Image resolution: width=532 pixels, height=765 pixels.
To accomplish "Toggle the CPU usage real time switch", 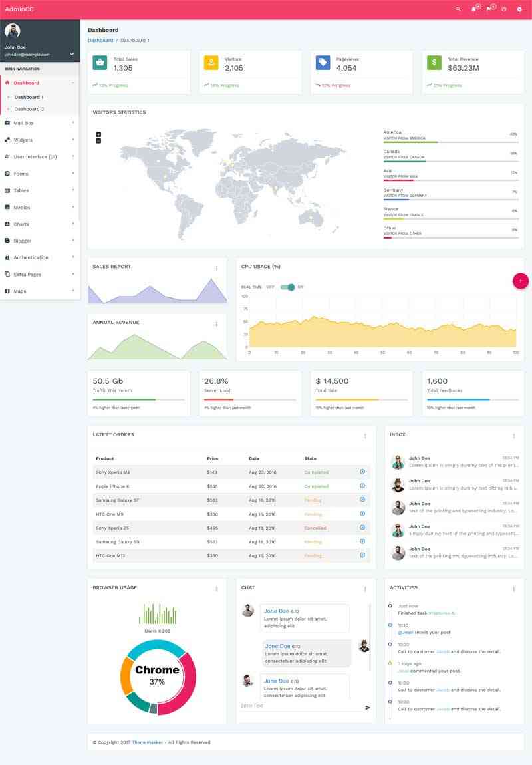I will coord(287,287).
